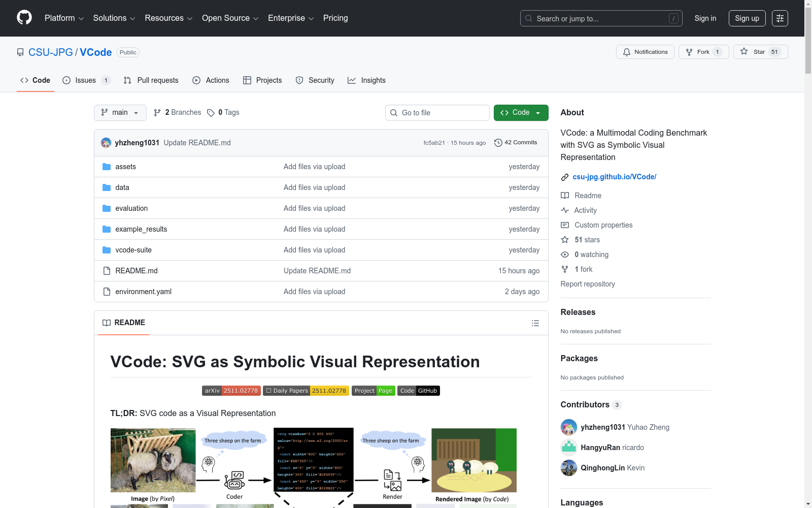The height and width of the screenshot is (508, 812).
Task: View the Security tab
Action: pyautogui.click(x=315, y=80)
